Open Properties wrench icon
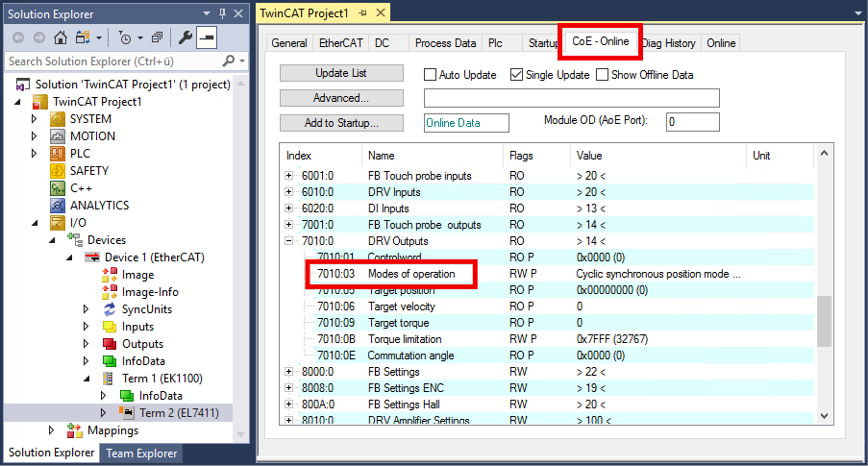868x466 pixels. point(185,37)
